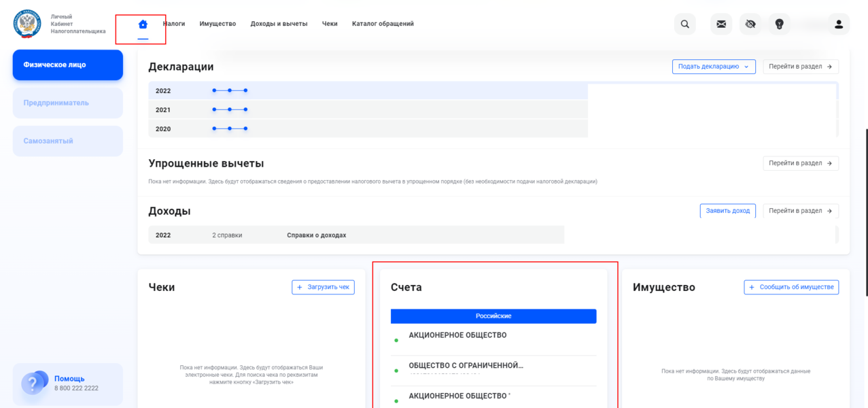
Task: Click Сообщить об имуществе button
Action: (791, 288)
